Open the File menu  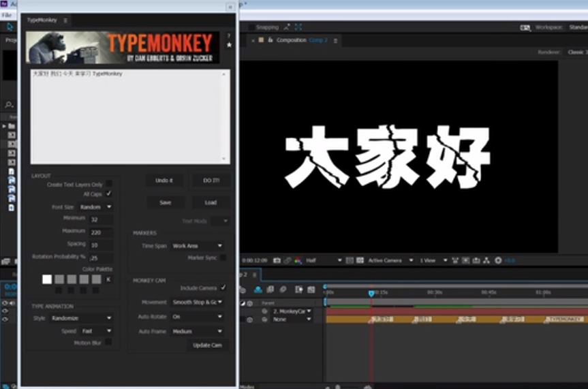pyautogui.click(x=6, y=15)
